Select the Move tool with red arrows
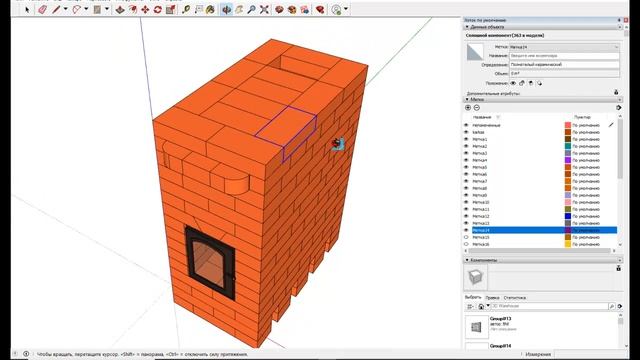The image size is (640, 360). [145, 9]
